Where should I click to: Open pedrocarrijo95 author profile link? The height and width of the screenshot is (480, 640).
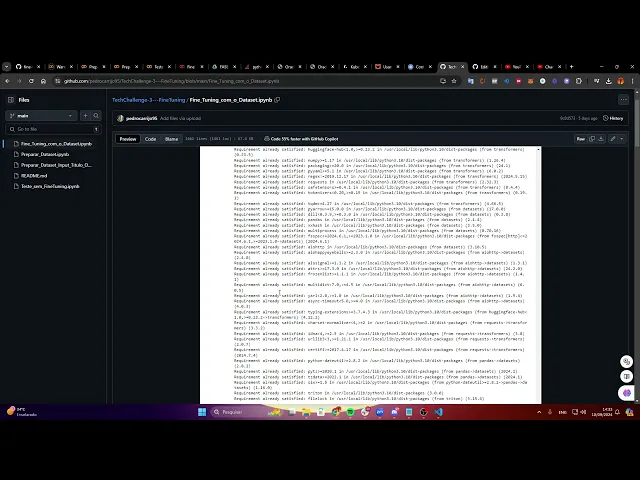(x=141, y=118)
